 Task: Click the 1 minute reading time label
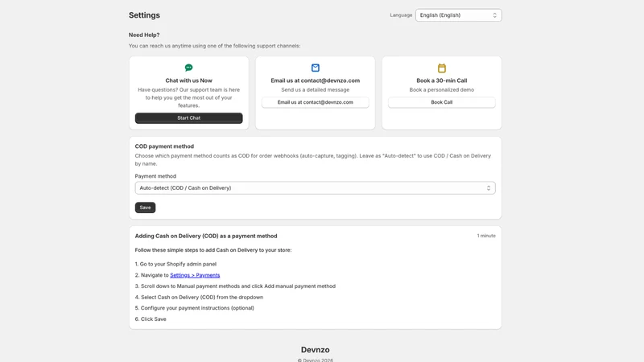click(x=486, y=236)
